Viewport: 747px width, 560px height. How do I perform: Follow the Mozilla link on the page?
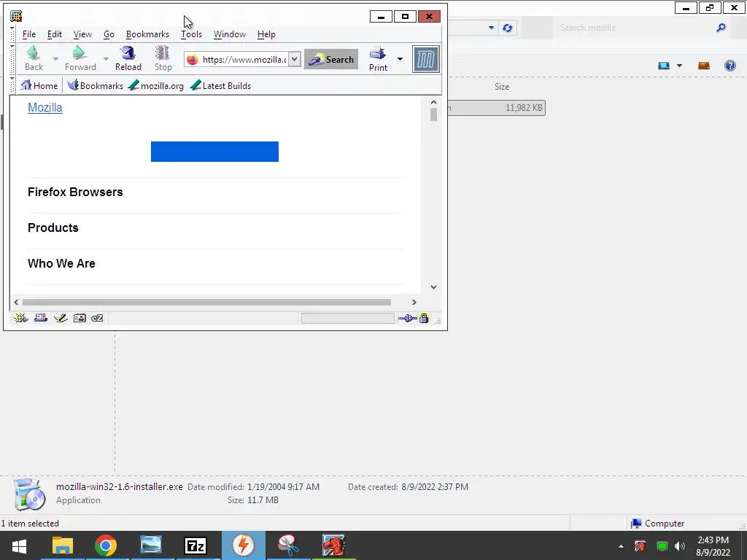(x=44, y=108)
